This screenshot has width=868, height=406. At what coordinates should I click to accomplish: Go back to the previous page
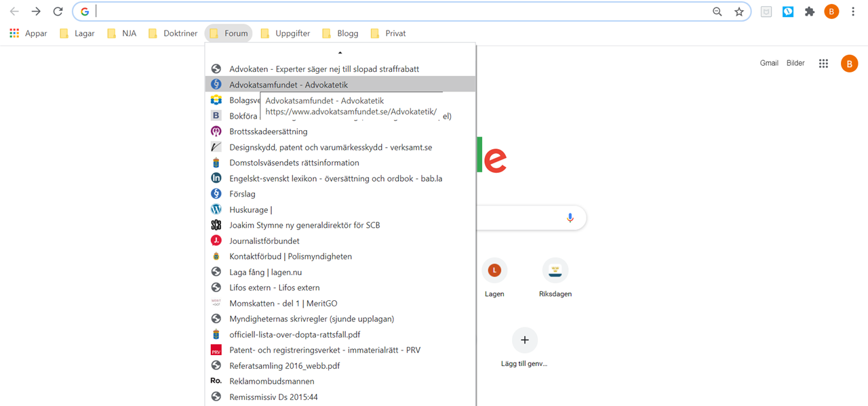click(x=14, y=12)
